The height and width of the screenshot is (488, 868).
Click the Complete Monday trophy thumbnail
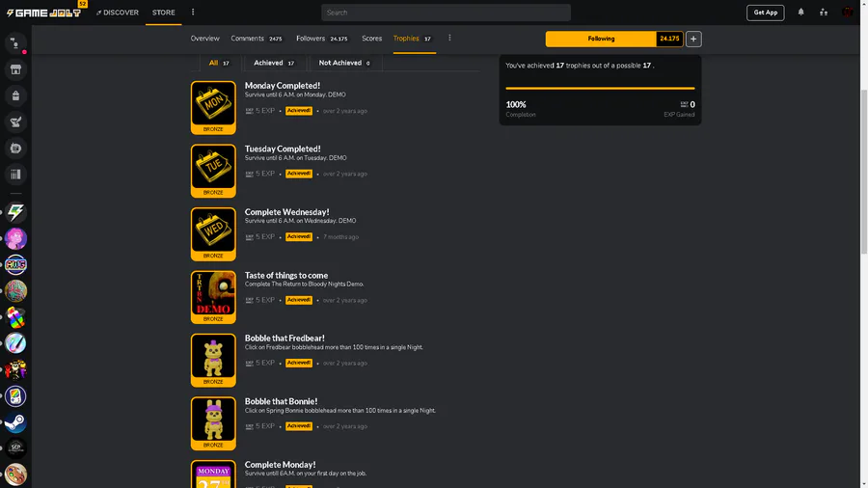click(213, 474)
